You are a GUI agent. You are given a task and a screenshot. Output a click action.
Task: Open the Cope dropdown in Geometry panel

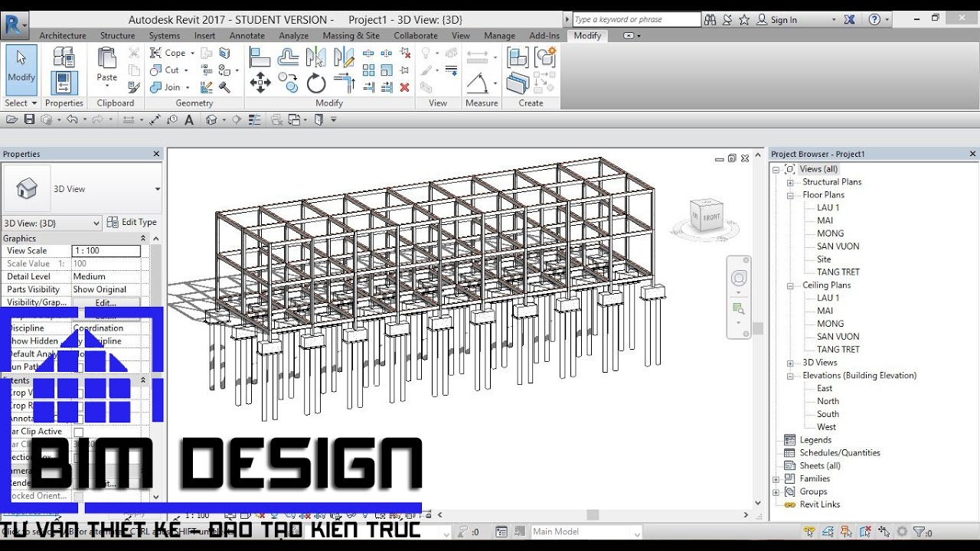[192, 54]
